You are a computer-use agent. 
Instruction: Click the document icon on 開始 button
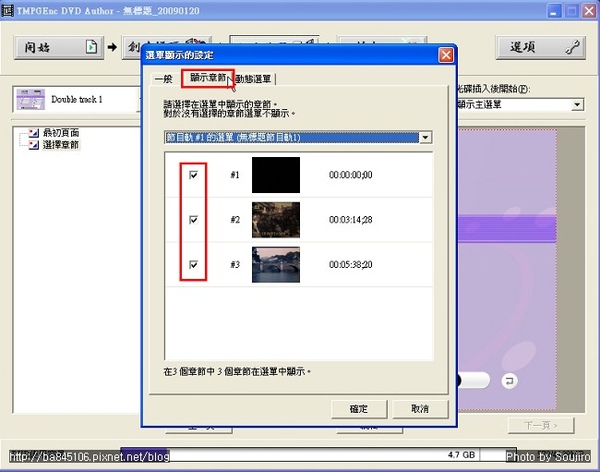click(x=91, y=47)
